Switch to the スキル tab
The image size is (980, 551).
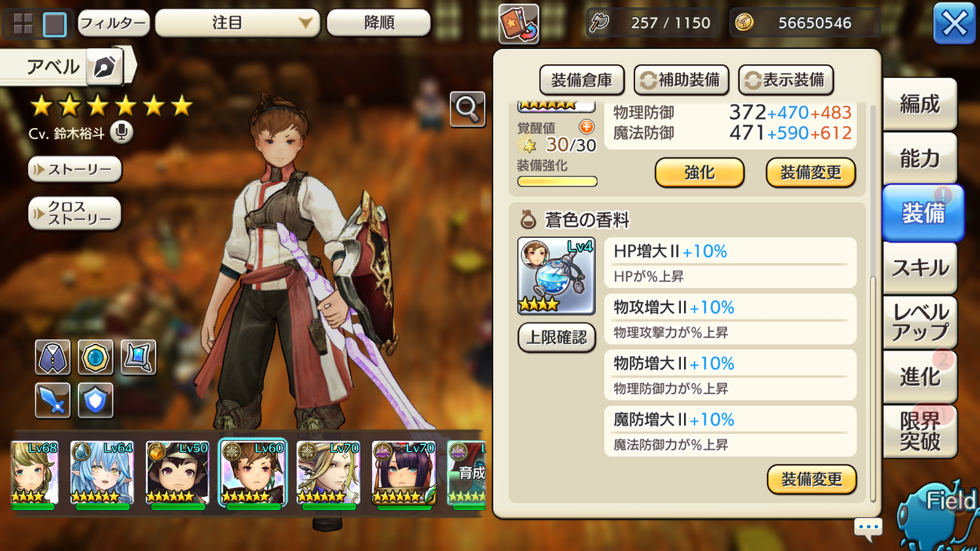click(920, 268)
